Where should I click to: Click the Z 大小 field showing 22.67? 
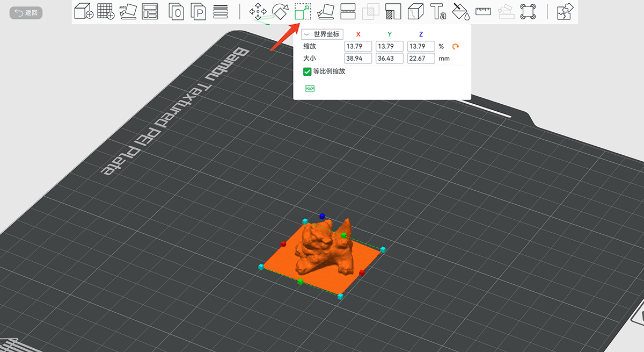pos(421,59)
